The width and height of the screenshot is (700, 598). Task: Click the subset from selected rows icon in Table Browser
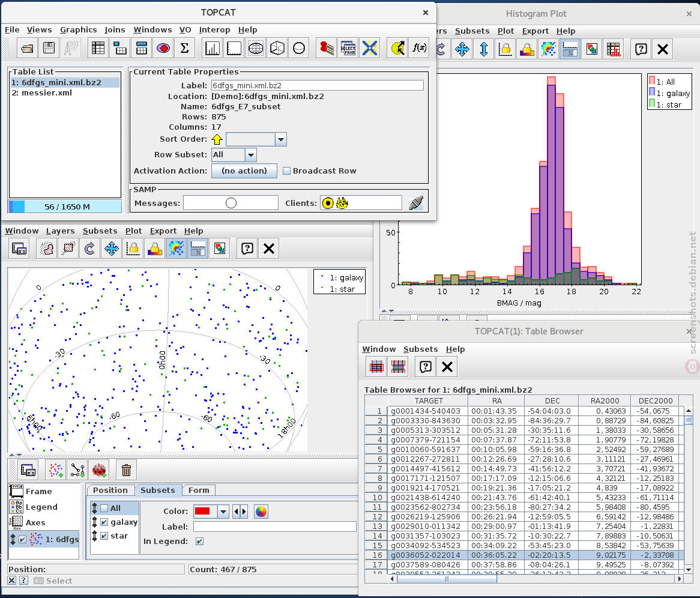[376, 367]
